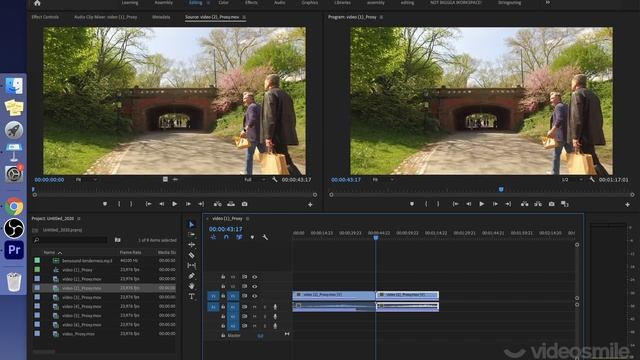The width and height of the screenshot is (640, 360).
Task: Open Source monitor settings wrench
Action: click(275, 180)
